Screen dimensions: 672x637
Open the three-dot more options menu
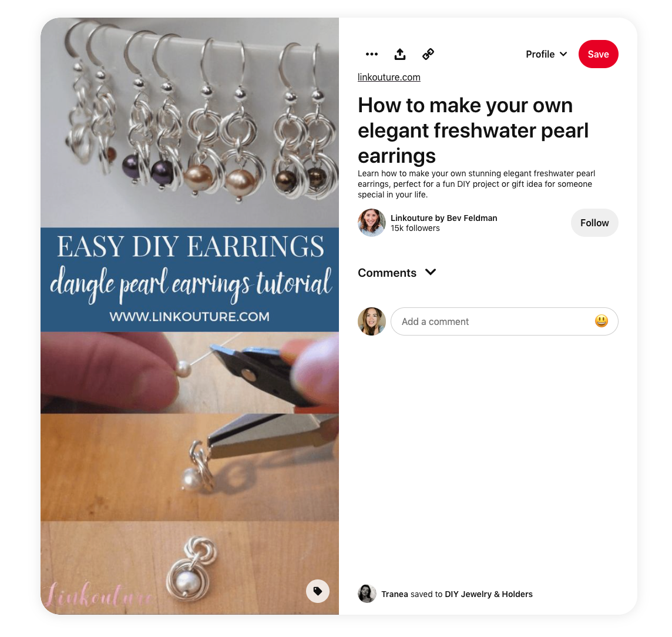coord(372,54)
